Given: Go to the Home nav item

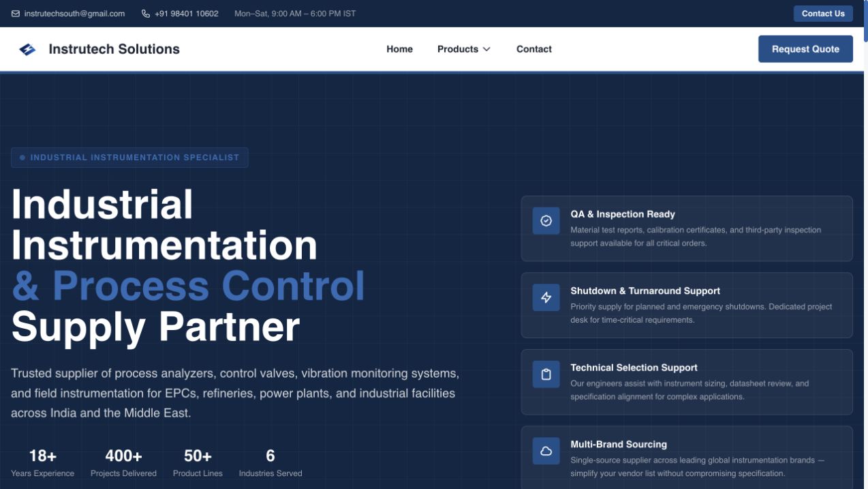Looking at the screenshot, I should [x=399, y=49].
